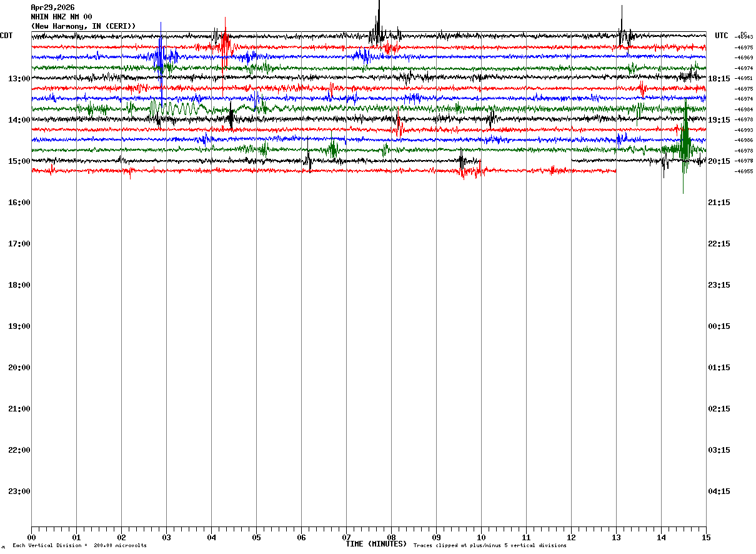Click the 18:15 UTC time label
Viewport: 756px width, 554px height.
point(719,79)
